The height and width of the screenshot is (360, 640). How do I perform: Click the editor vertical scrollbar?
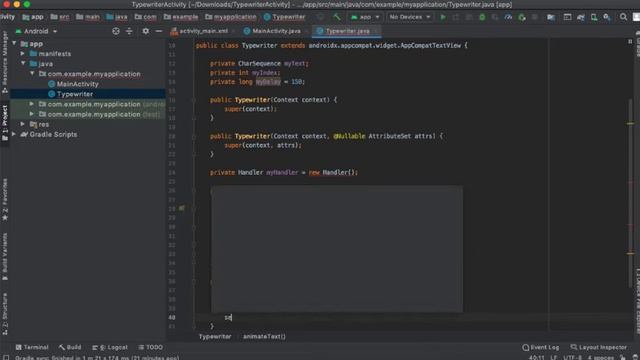pyautogui.click(x=631, y=192)
